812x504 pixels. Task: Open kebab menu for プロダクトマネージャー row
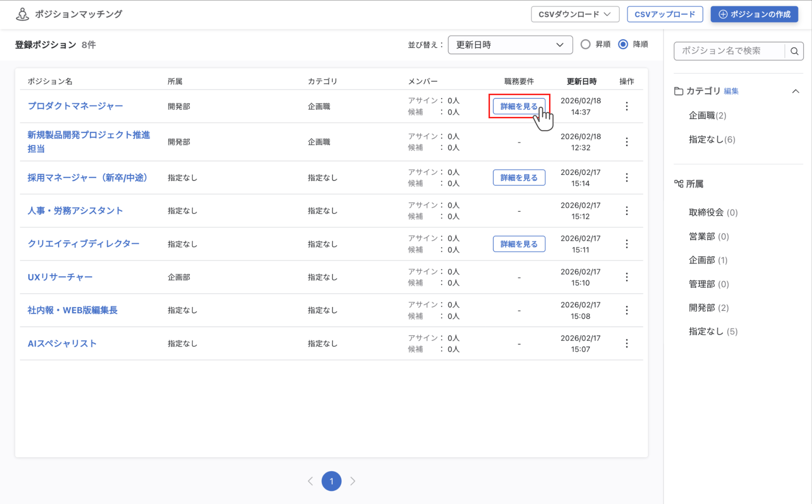click(x=627, y=106)
